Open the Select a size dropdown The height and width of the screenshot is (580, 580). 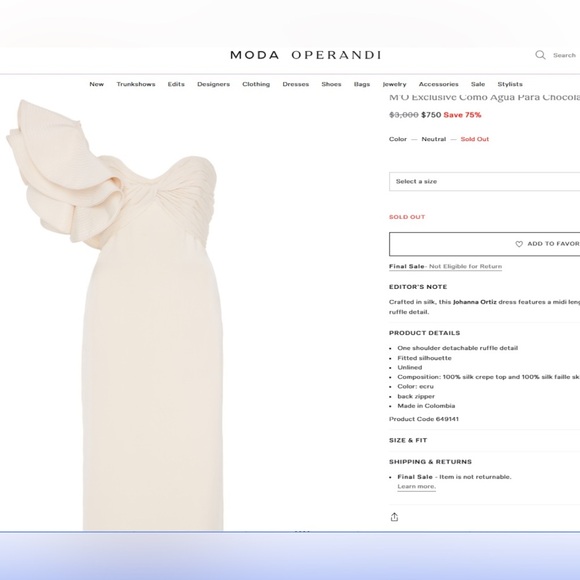point(484,181)
